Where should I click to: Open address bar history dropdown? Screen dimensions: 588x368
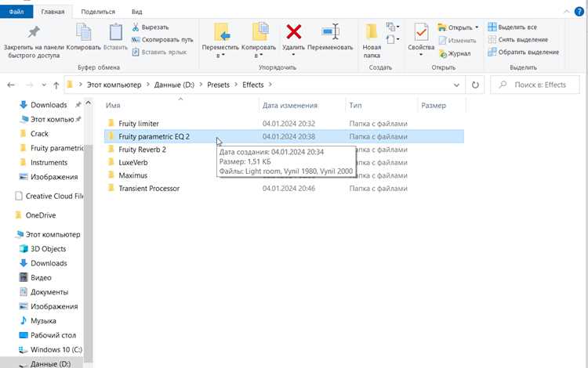[x=456, y=85]
